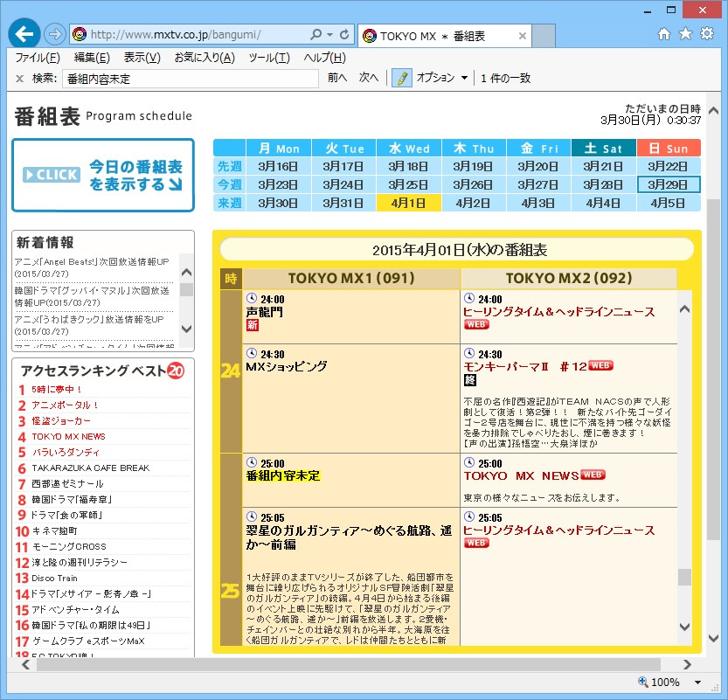The height and width of the screenshot is (700, 728).
Task: Open the ツール(T) menu
Action: coord(269,58)
